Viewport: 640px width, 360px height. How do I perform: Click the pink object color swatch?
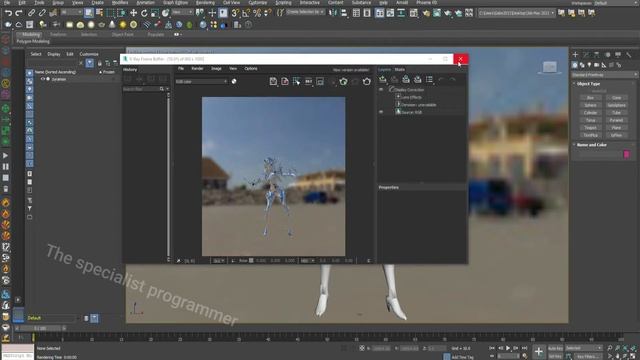627,154
